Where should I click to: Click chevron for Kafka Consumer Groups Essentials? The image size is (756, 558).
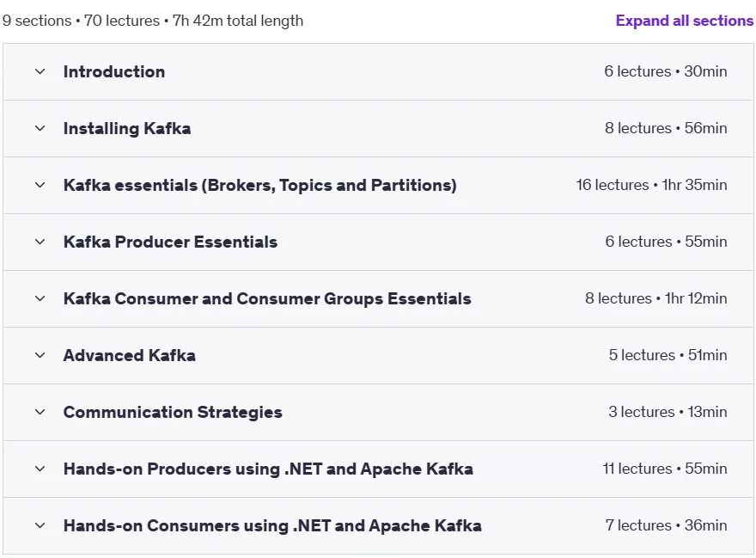click(40, 299)
